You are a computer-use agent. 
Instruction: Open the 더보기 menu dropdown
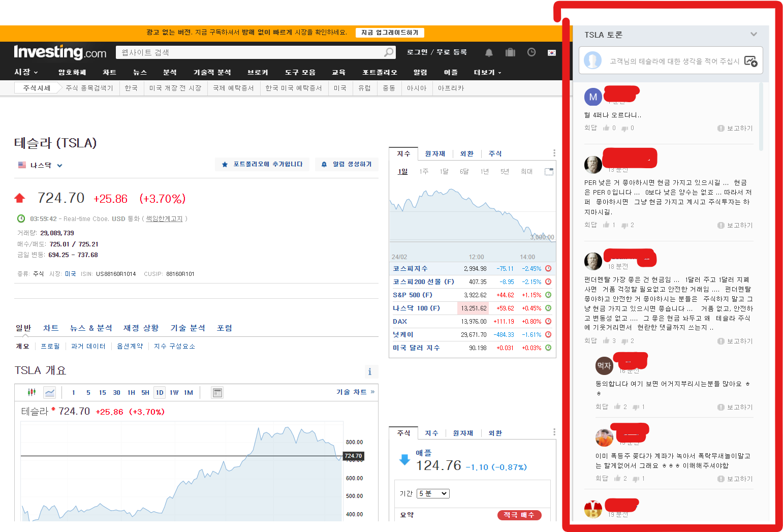[487, 72]
